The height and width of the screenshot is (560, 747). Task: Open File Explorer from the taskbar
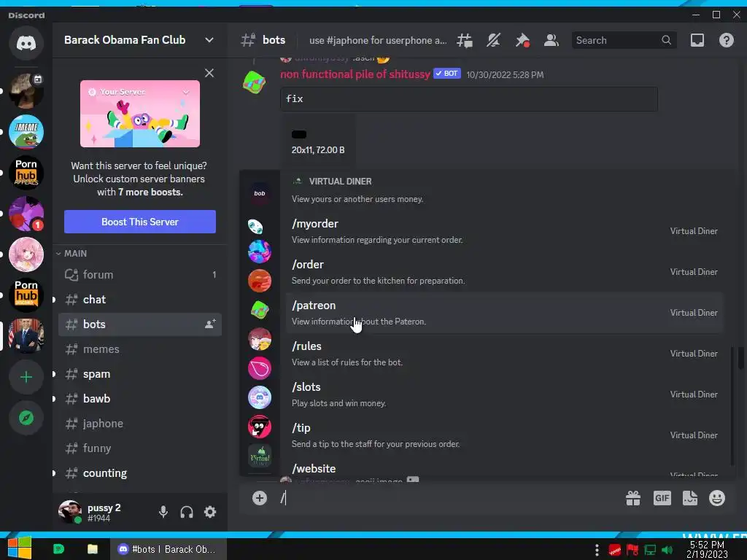(x=93, y=549)
